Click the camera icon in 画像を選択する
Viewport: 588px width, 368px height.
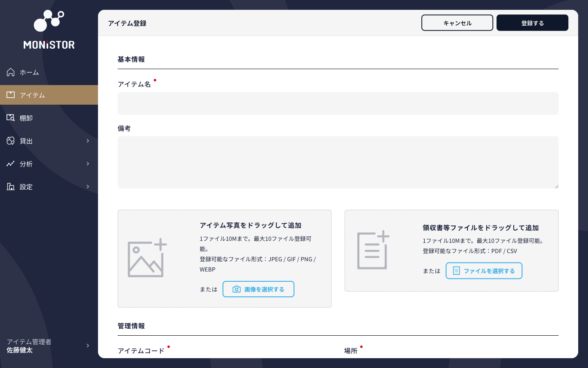point(236,289)
